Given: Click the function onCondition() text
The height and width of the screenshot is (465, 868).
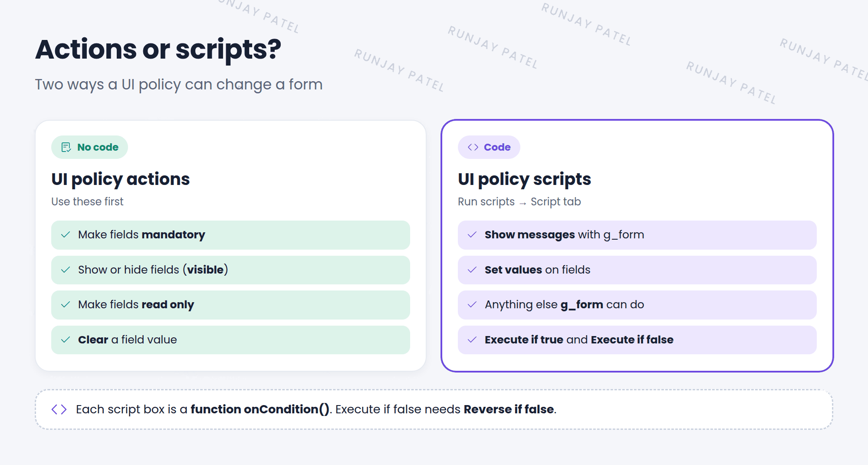Looking at the screenshot, I should click(x=260, y=409).
